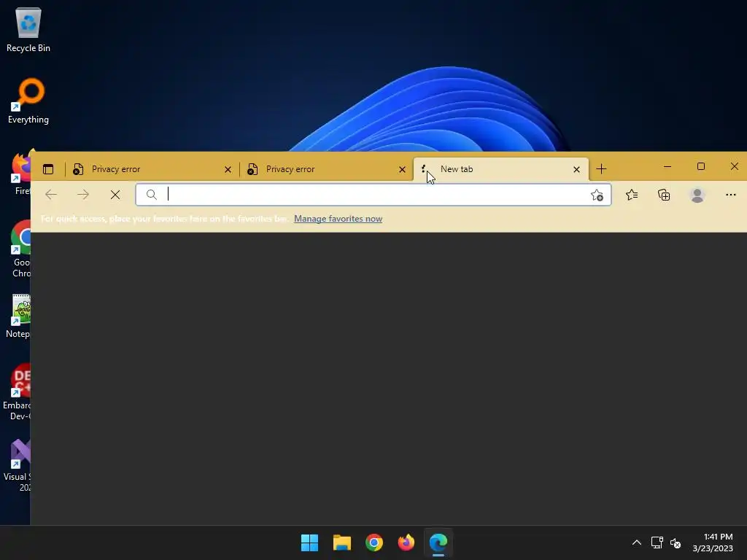This screenshot has height=560, width=747.
Task: Select the Everything desktop shortcut
Action: [28, 101]
